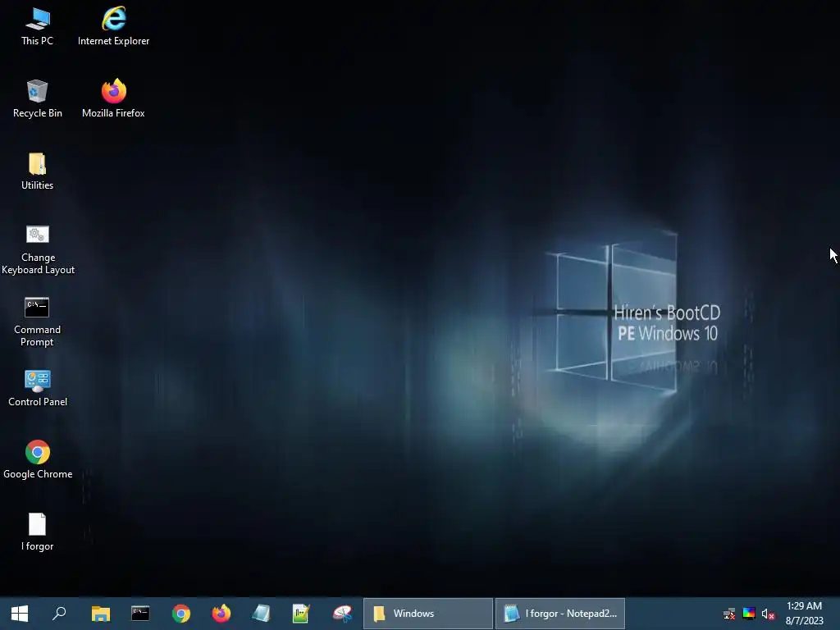The width and height of the screenshot is (840, 630).
Task: Open the scissors snipping taskbar icon
Action: [x=342, y=614]
